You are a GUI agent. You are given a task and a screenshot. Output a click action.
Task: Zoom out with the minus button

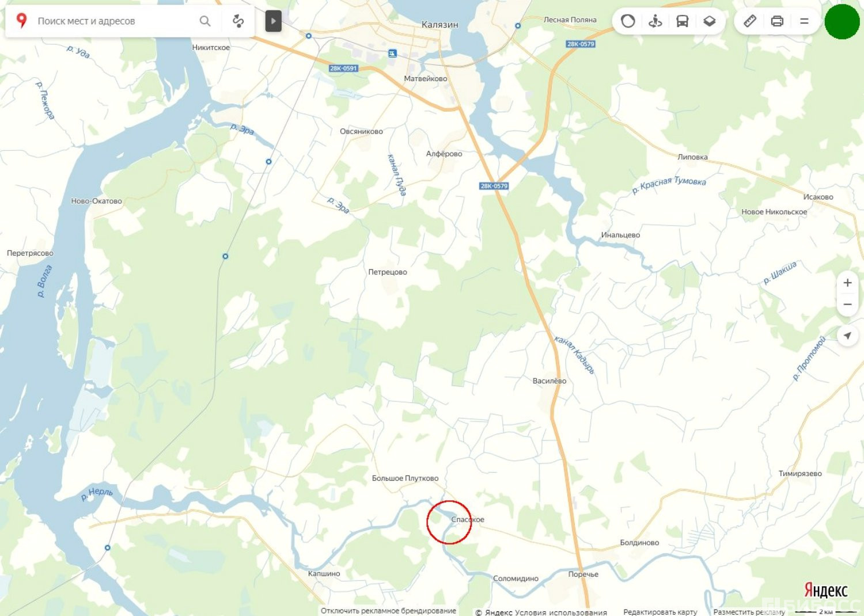pos(847,305)
